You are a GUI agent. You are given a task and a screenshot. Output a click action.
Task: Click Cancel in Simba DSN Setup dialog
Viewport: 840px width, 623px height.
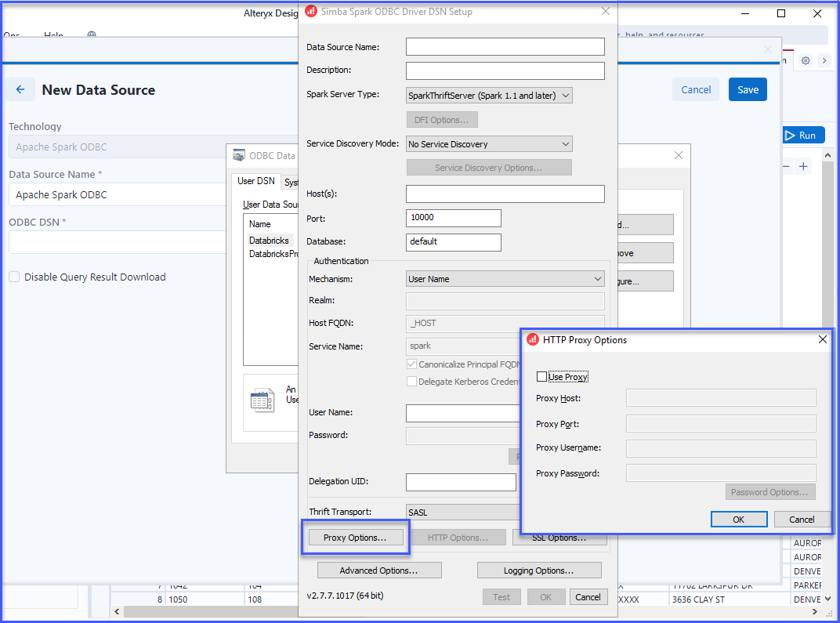588,597
